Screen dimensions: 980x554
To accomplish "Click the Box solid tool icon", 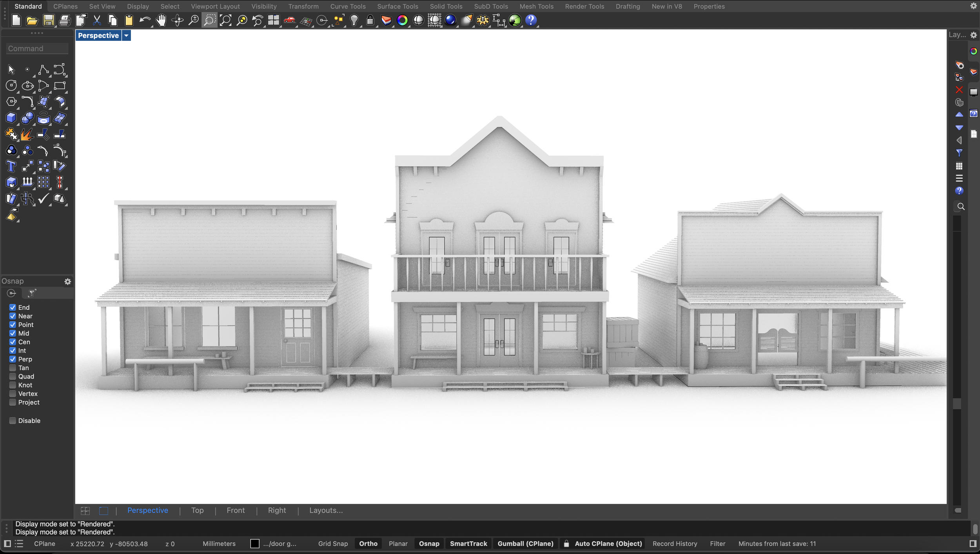I will click(x=11, y=118).
